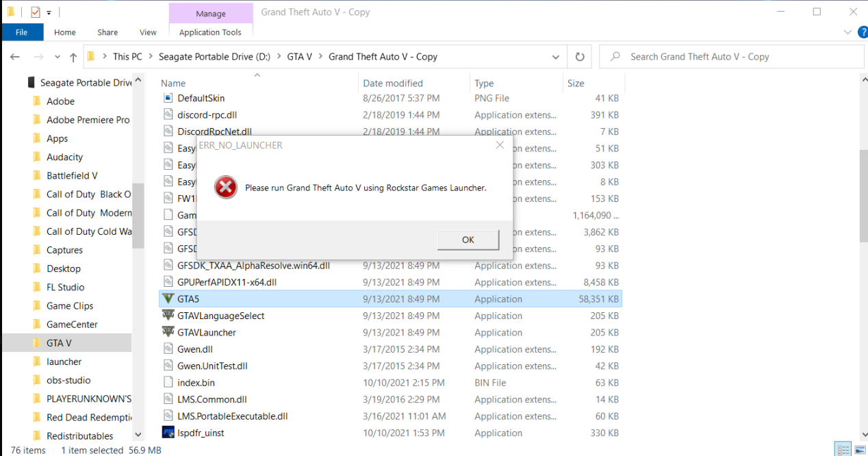The width and height of the screenshot is (868, 456).
Task: Click the magnifier icon in search box
Action: click(615, 57)
